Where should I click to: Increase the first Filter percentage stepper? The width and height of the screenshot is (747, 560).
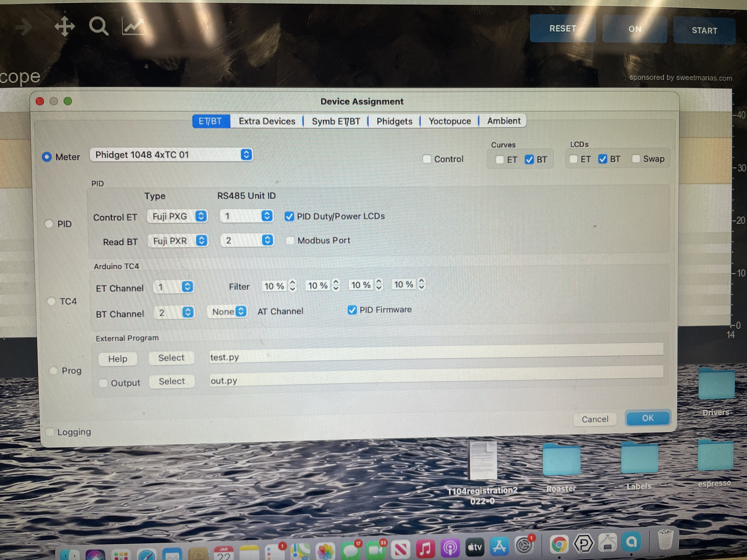293,283
